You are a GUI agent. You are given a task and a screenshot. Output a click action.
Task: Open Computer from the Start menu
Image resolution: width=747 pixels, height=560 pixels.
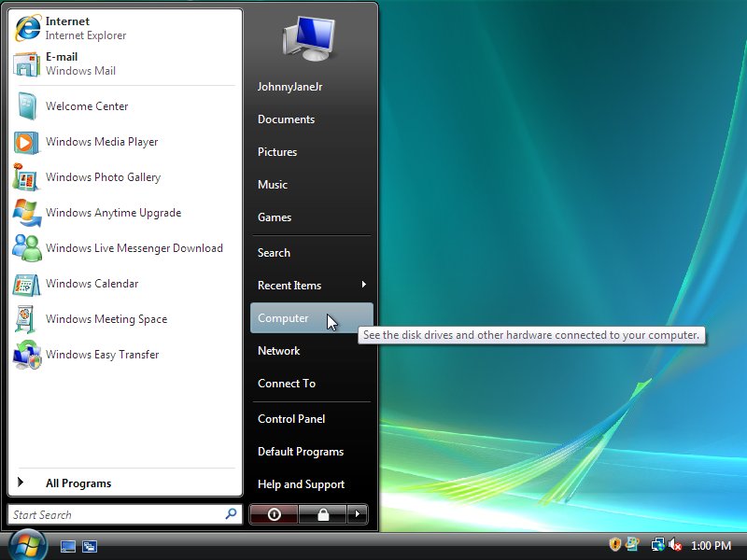pyautogui.click(x=284, y=318)
